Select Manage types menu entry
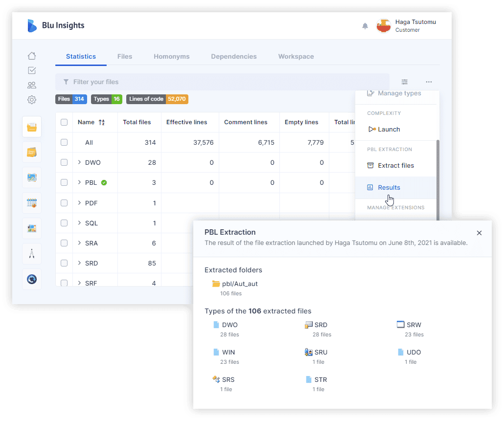504x421 pixels. [x=395, y=93]
